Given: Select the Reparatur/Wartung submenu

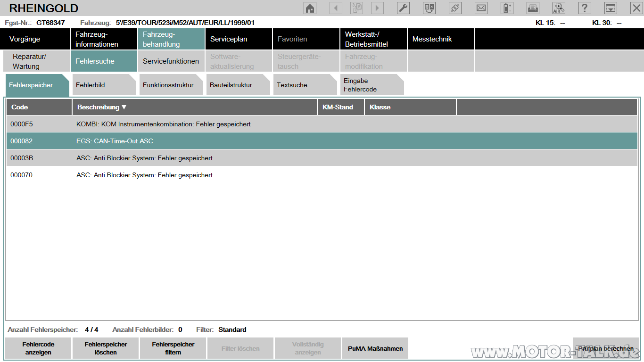Looking at the screenshot, I should click(x=36, y=61).
